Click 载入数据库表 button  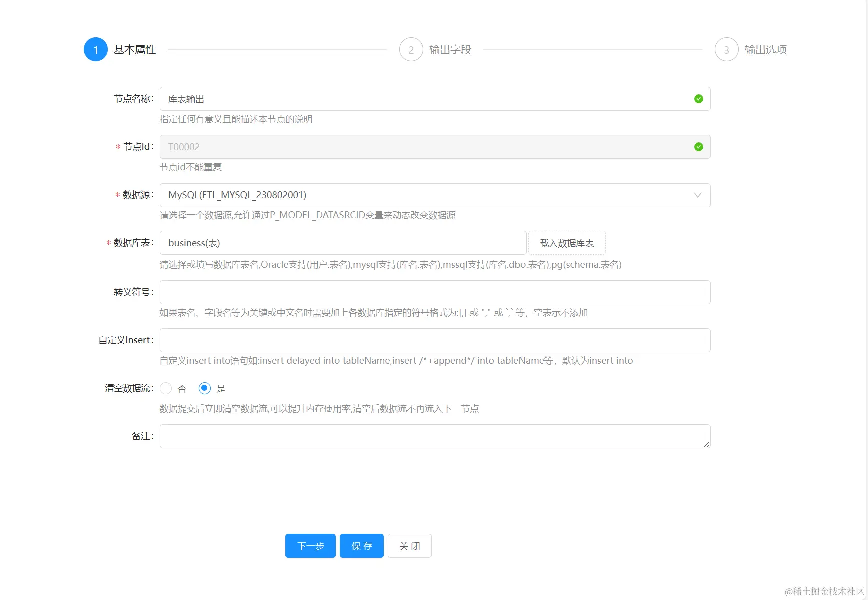point(567,243)
